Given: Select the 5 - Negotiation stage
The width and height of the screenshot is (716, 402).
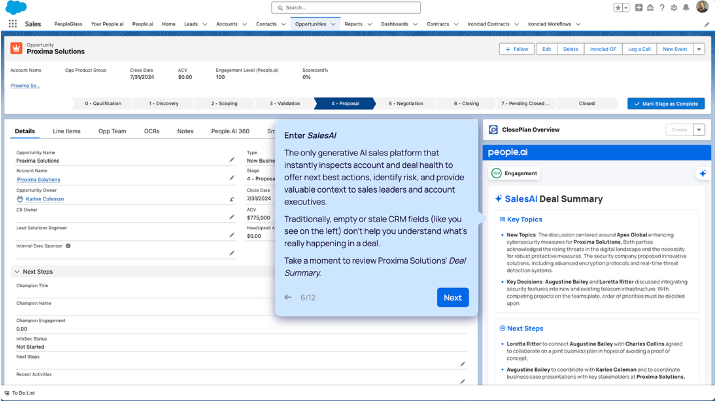Looking at the screenshot, I should click(x=405, y=104).
